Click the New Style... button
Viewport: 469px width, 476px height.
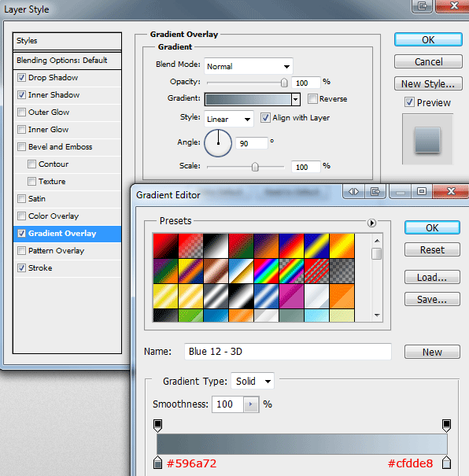[428, 83]
